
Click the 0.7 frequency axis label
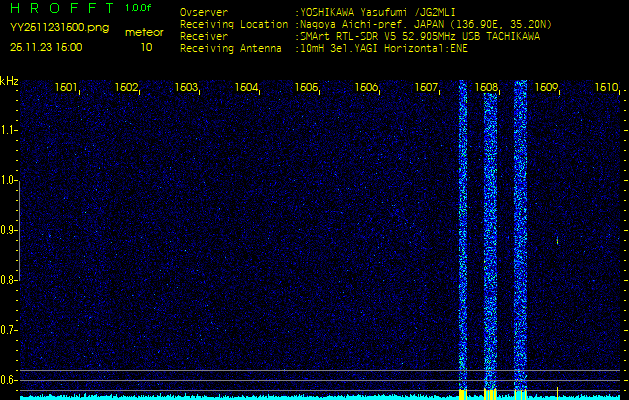9,329
